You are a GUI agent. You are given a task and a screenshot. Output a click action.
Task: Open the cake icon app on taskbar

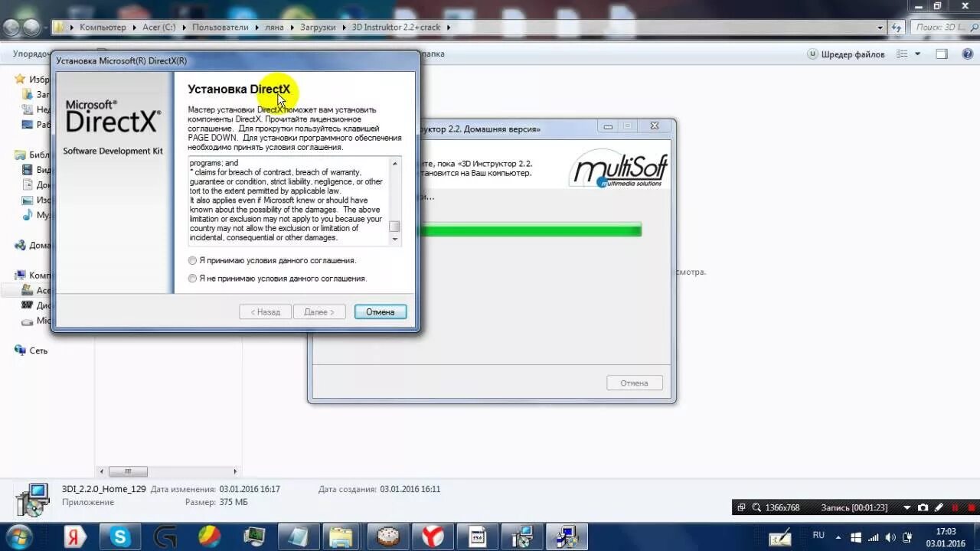click(389, 536)
